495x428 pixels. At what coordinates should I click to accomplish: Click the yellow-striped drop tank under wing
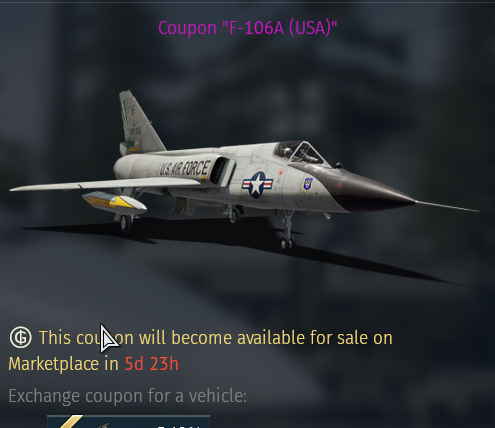(x=114, y=202)
